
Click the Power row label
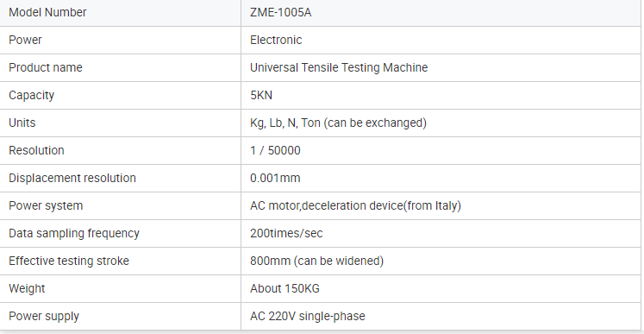[26, 40]
